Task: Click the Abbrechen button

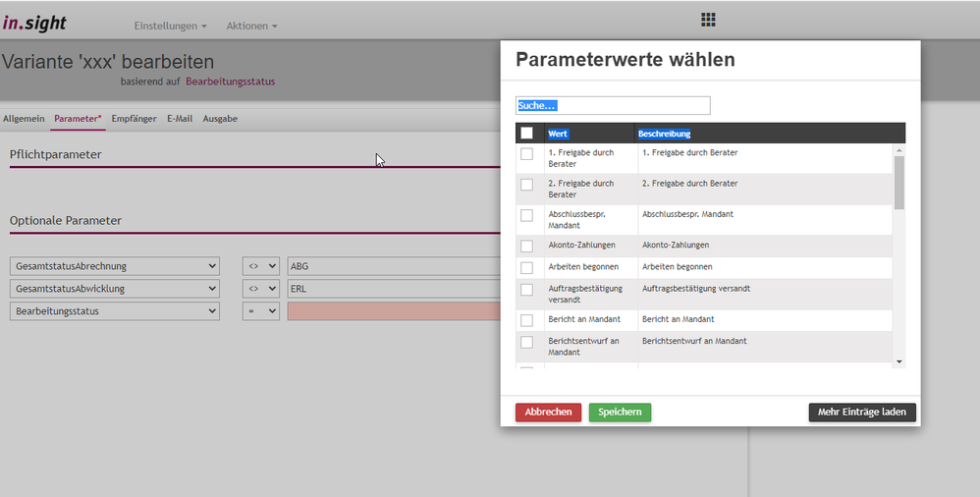Action: coord(548,413)
